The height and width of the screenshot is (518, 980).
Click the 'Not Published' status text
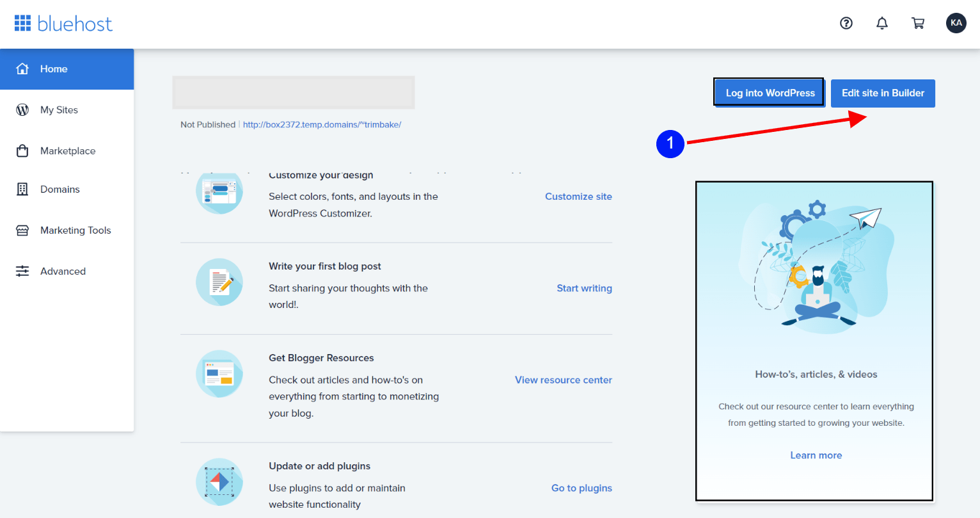(x=208, y=125)
